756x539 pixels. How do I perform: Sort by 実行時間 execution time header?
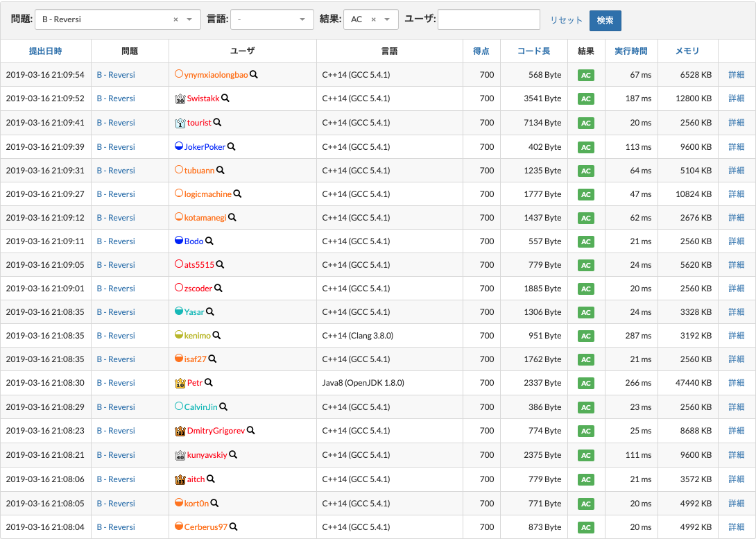(x=631, y=51)
